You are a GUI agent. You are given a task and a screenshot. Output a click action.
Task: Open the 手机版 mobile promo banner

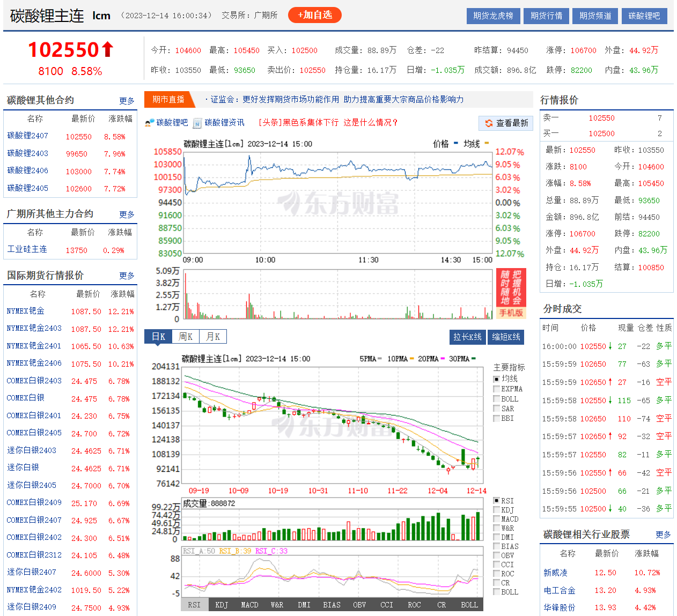(x=511, y=293)
